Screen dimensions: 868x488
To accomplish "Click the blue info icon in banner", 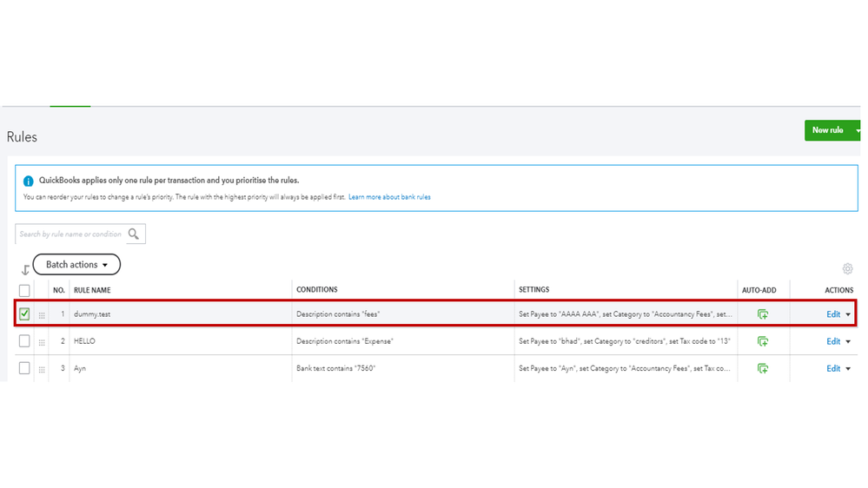I will point(29,181).
